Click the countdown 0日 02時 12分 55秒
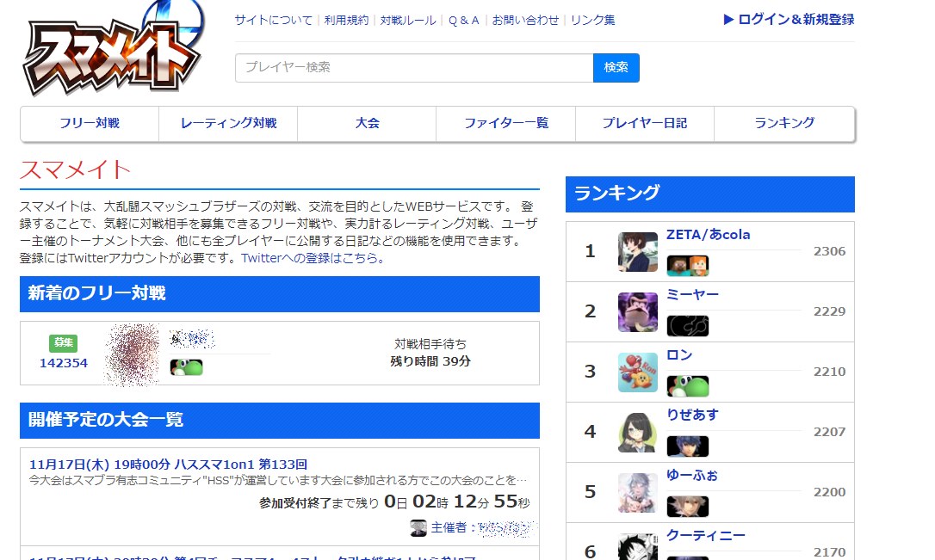This screenshot has width=935, height=560. pyautogui.click(x=457, y=502)
